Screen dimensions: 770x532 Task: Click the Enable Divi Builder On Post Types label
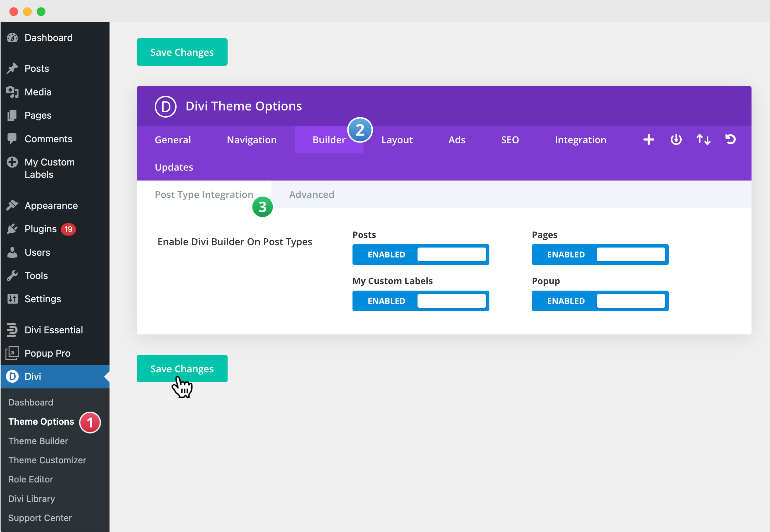click(x=235, y=242)
